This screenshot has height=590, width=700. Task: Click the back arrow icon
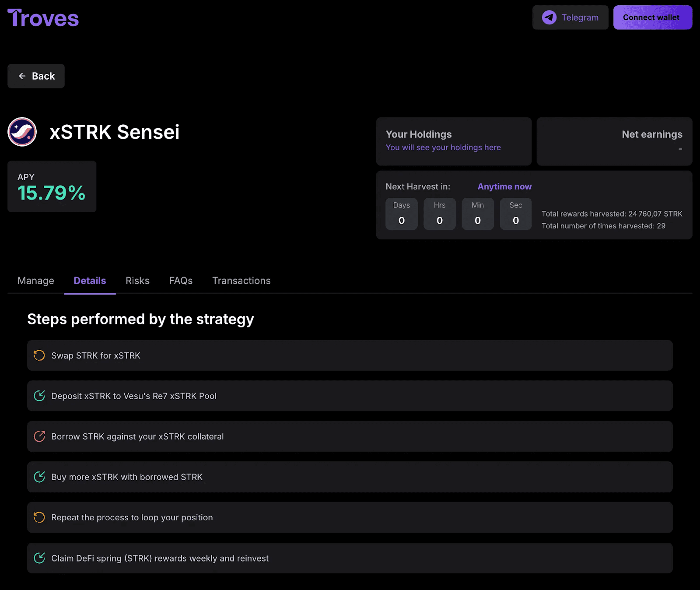point(22,76)
